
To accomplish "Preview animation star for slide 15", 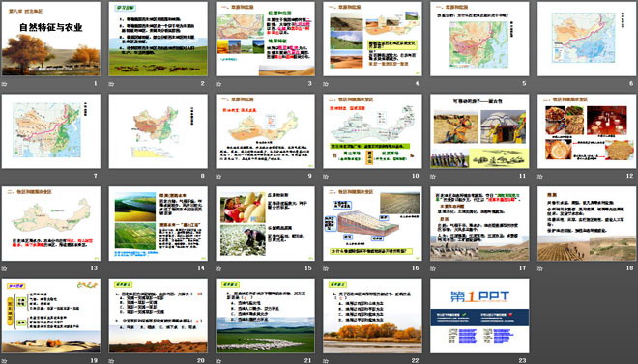I will pos(218,268).
